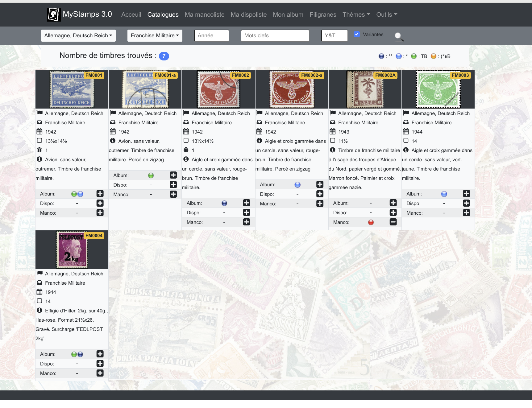Add FM0001-a stamp to Dispo list
532x408 pixels.
[x=173, y=185]
